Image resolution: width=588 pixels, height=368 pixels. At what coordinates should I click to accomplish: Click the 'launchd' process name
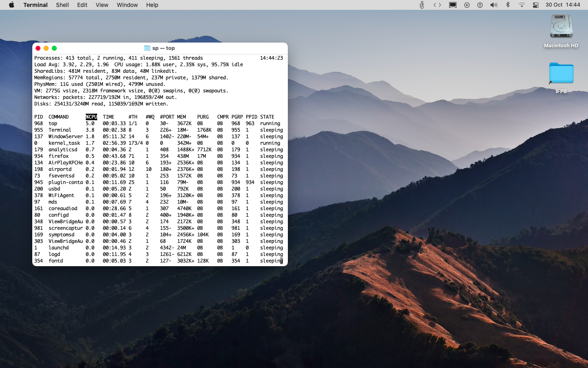pyautogui.click(x=58, y=248)
